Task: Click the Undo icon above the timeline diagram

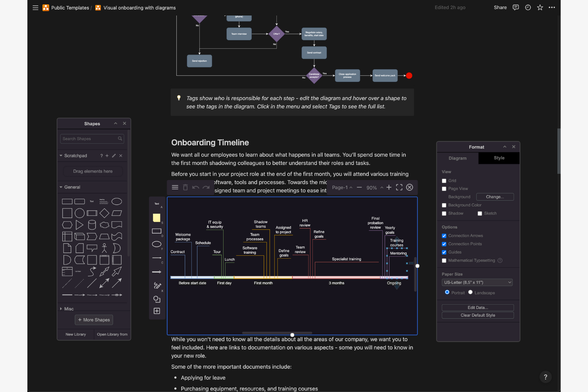Action: 195,187
